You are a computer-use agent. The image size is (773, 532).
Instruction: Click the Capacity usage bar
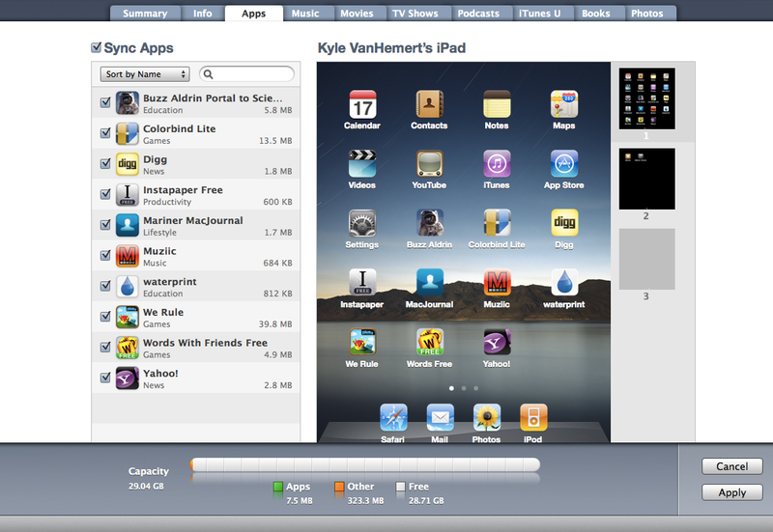(x=365, y=464)
